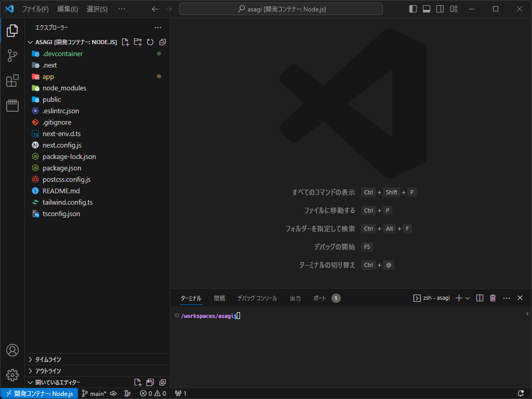Viewport: 532px width, 399px height.
Task: Expand the アウトライン section
Action: [x=97, y=371]
